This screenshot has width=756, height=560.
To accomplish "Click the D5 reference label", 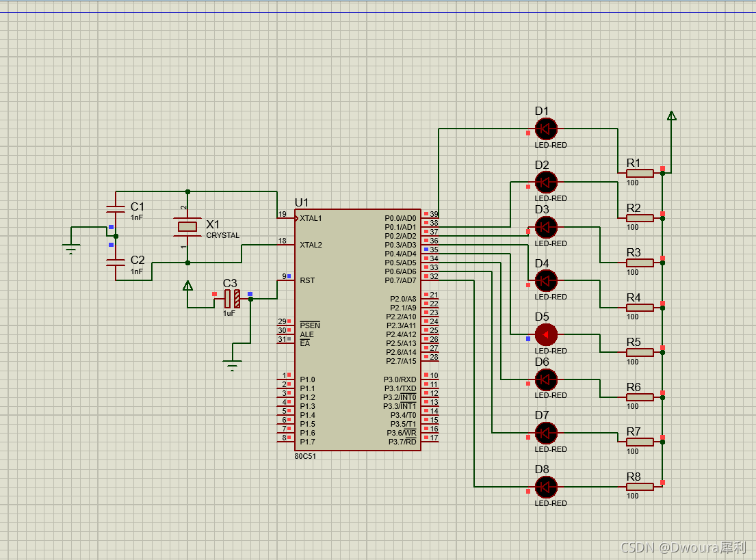I will pos(542,317).
